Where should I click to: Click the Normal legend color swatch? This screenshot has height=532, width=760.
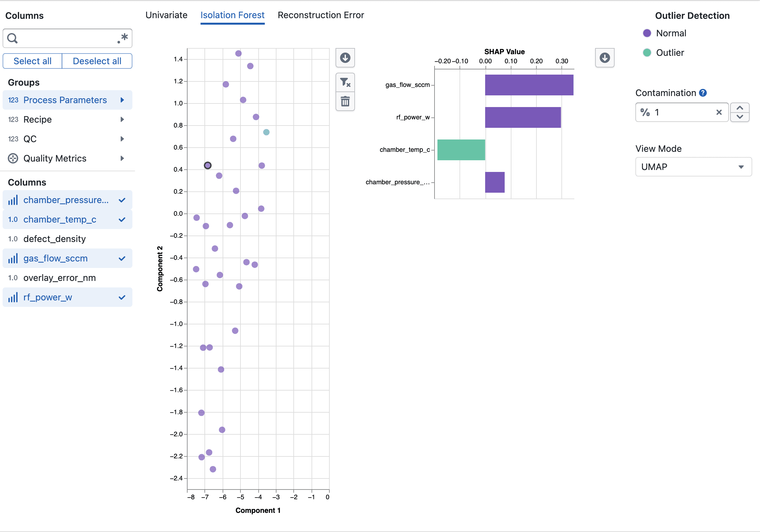click(647, 33)
